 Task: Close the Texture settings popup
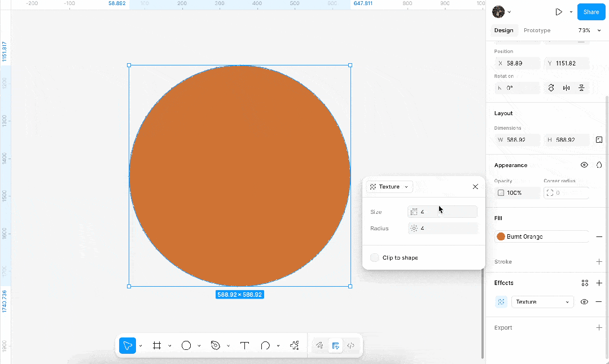tap(475, 187)
